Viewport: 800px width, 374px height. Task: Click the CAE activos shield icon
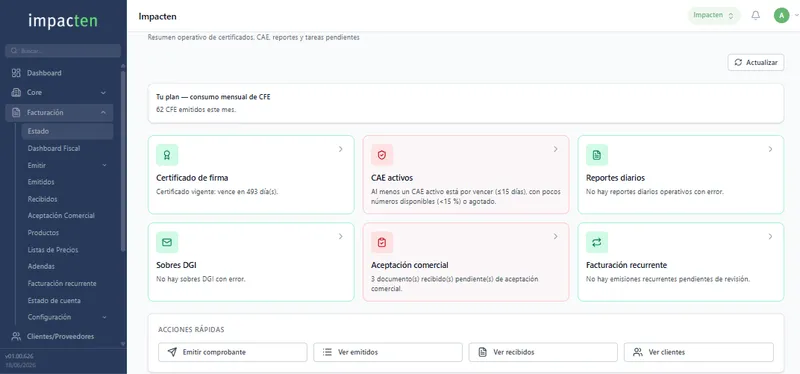[x=382, y=155]
